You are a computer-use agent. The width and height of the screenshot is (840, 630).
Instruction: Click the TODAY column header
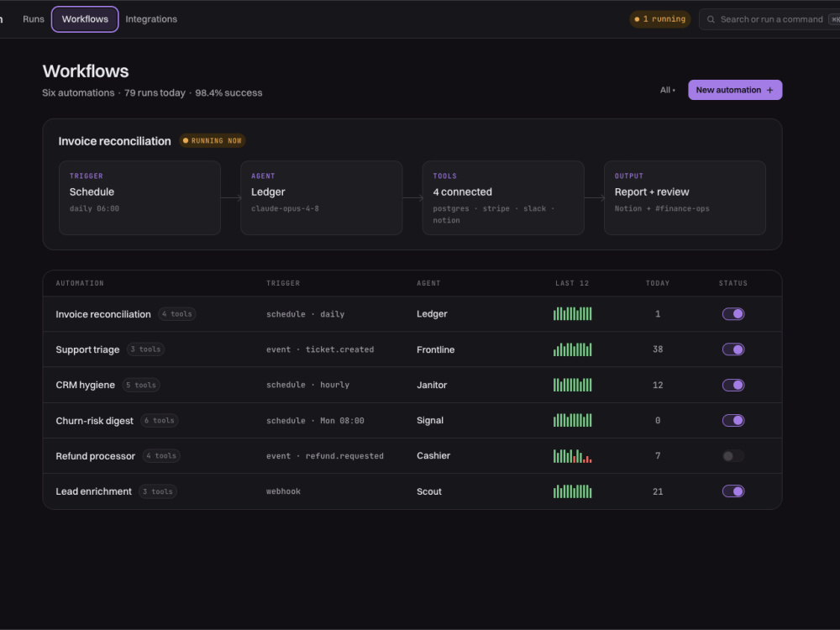pyautogui.click(x=658, y=283)
